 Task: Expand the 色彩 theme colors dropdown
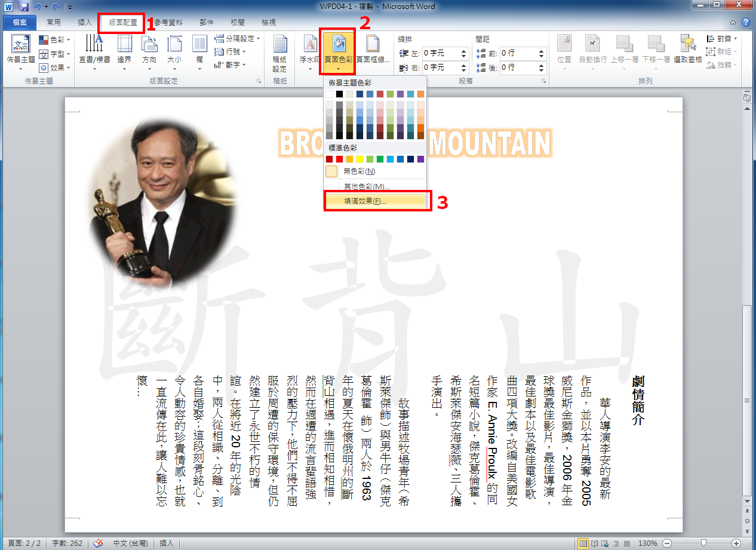[55, 39]
